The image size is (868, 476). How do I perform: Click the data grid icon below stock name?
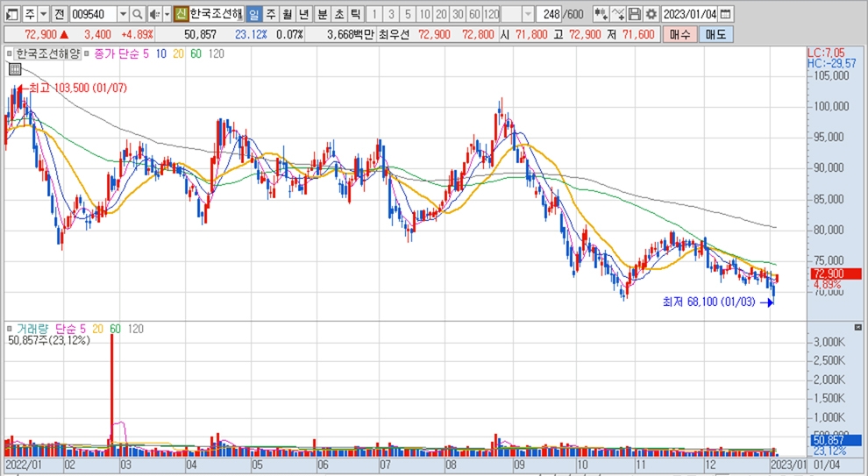tap(10, 53)
